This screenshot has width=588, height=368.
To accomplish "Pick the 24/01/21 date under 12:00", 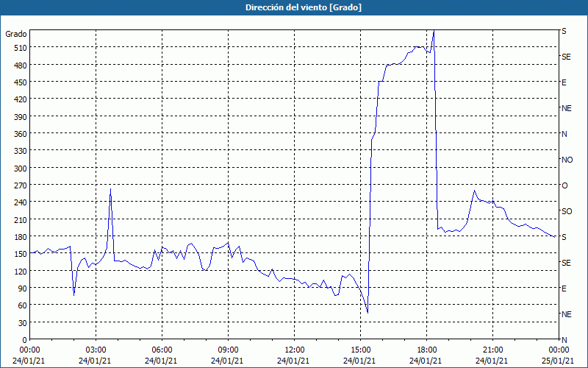I will [x=294, y=361].
